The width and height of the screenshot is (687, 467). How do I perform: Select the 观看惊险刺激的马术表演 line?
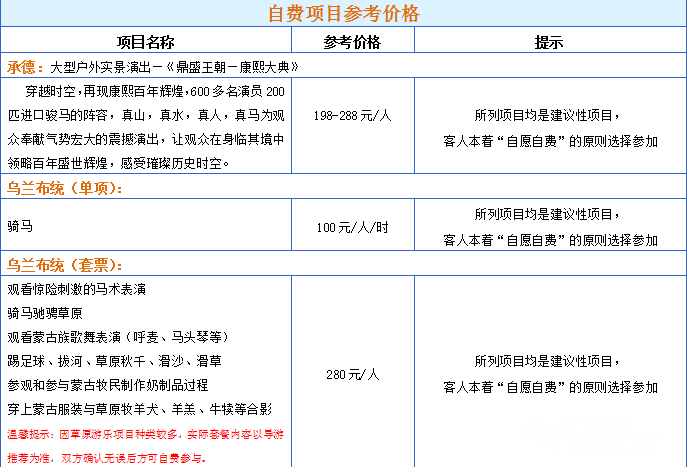tap(77, 290)
